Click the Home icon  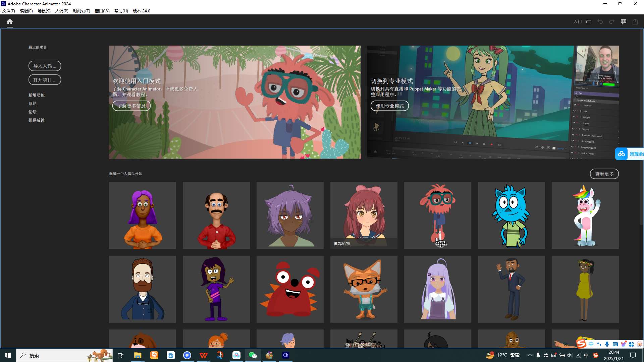(10, 21)
